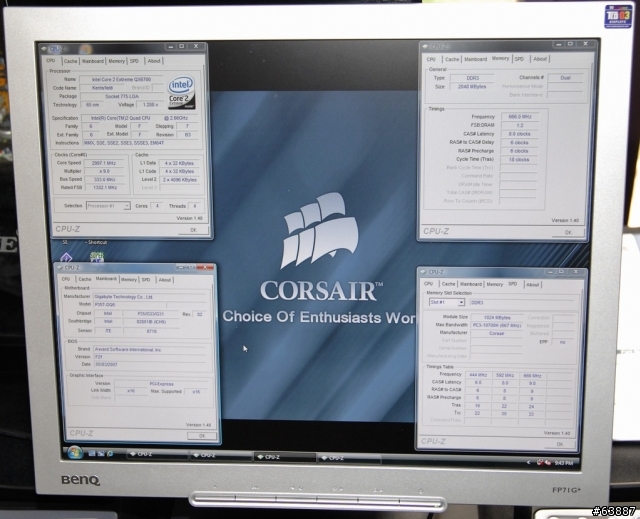This screenshot has width=640, height=519.
Task: Switch to Mainboard tab in CPU window
Action: [x=93, y=61]
